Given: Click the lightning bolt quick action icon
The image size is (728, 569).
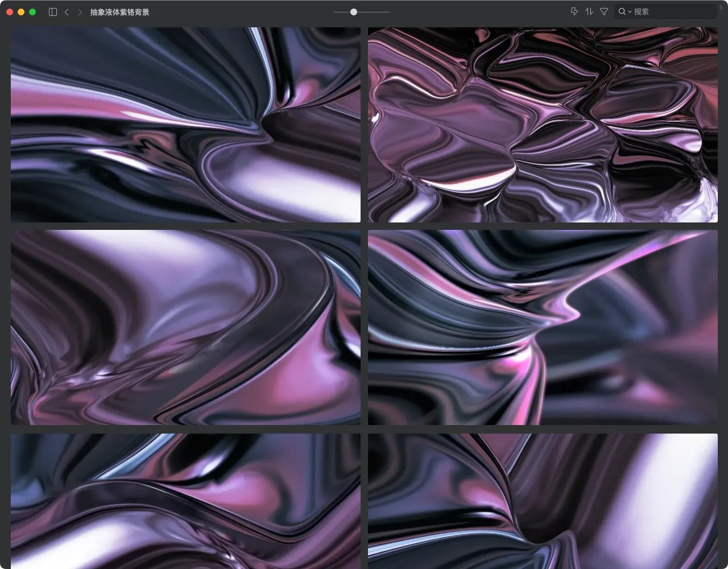Looking at the screenshot, I should (574, 11).
